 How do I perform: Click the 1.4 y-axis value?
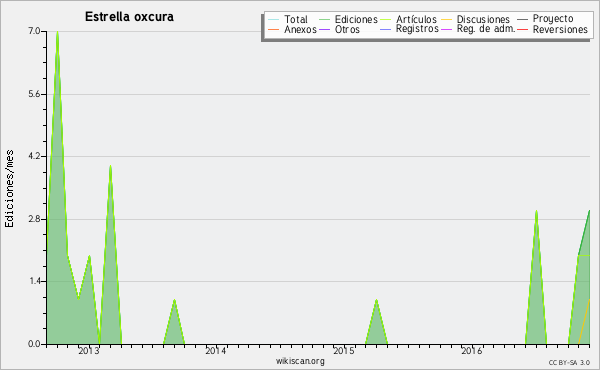coord(34,282)
